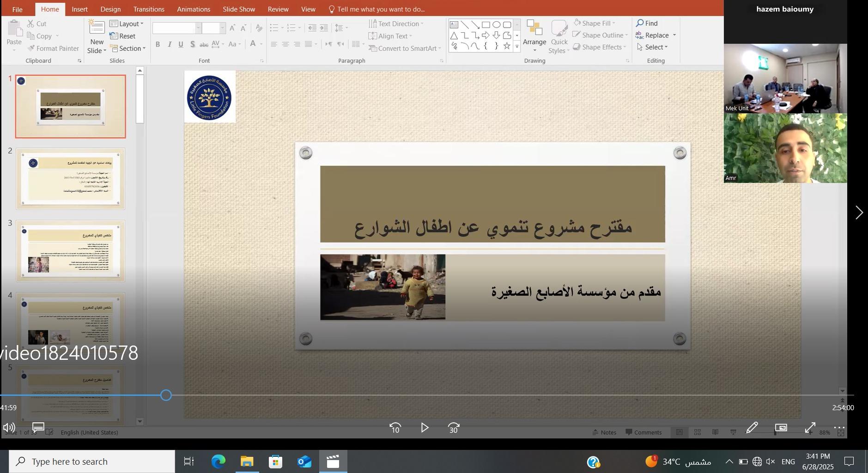The width and height of the screenshot is (868, 473).
Task: Select the Oval shape in gallery
Action: (x=497, y=24)
